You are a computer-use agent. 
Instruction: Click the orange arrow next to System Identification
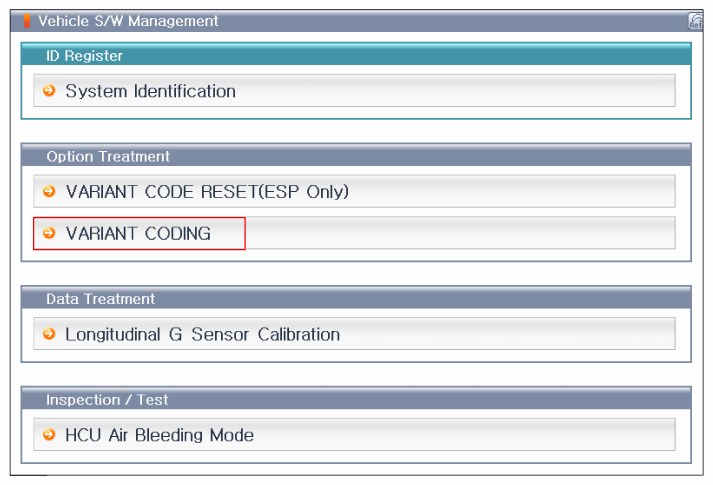click(49, 91)
